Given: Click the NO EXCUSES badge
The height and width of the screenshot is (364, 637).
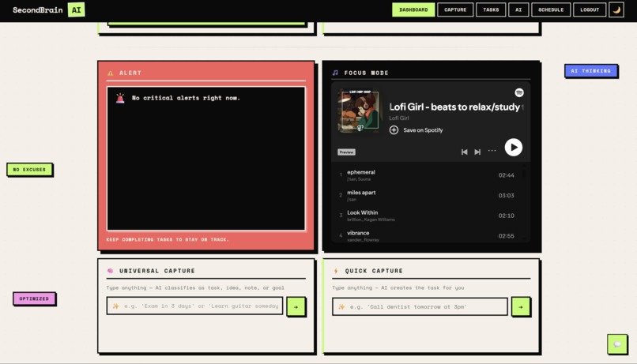Looking at the screenshot, I should coord(30,170).
